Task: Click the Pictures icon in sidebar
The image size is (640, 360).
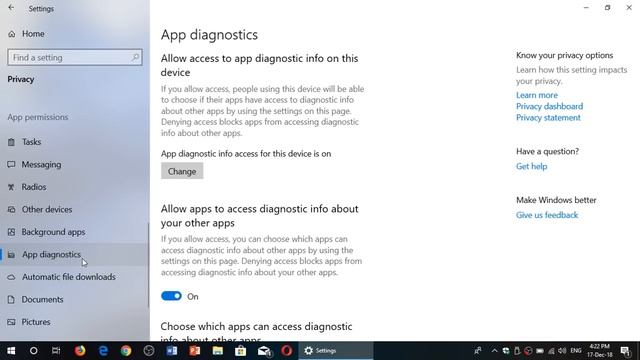Action: click(x=11, y=322)
